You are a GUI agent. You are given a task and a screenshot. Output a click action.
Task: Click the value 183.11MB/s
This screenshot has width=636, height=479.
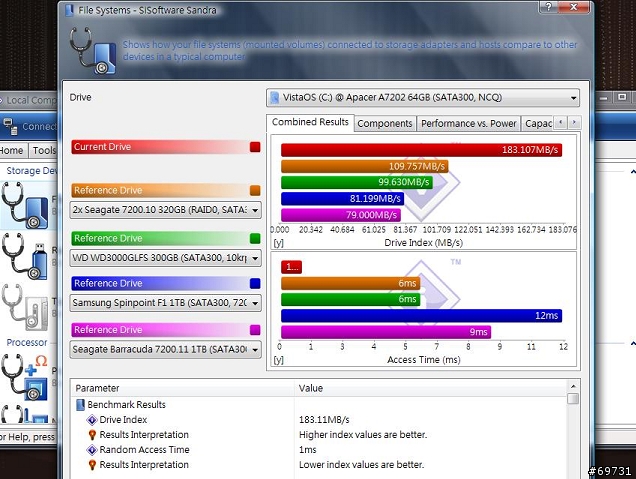pyautogui.click(x=324, y=420)
